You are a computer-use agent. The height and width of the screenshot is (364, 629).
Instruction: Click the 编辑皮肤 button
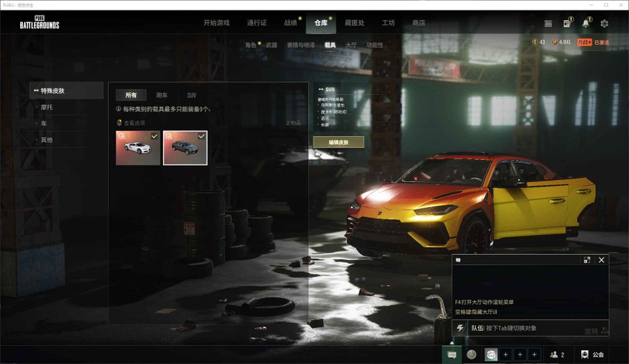pos(338,142)
